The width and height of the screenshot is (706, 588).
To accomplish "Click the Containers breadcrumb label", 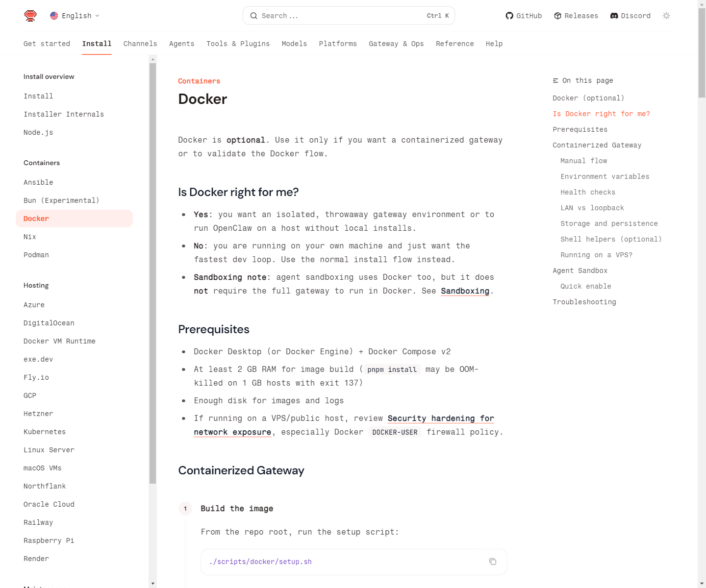I will click(199, 81).
